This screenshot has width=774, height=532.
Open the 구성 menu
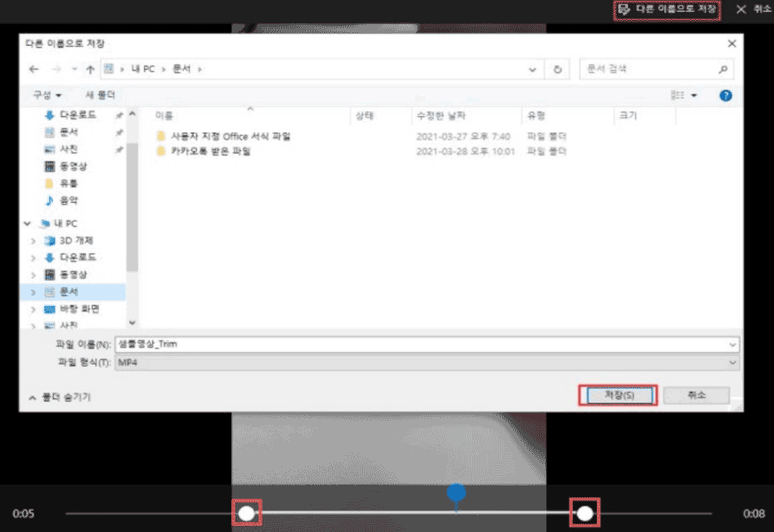pyautogui.click(x=47, y=95)
